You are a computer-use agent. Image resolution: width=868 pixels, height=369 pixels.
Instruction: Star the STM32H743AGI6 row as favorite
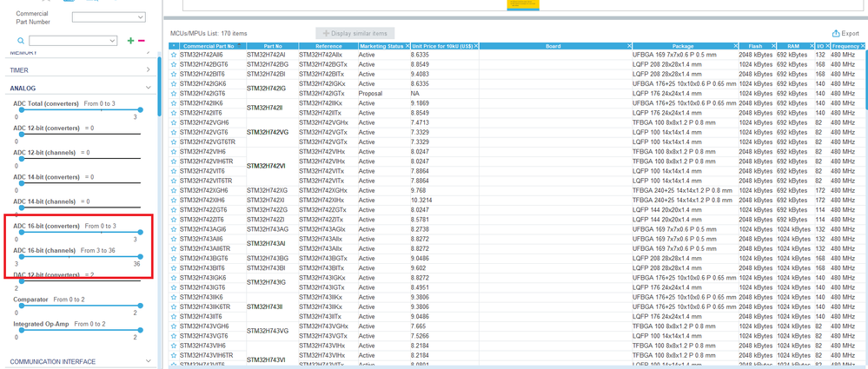tap(174, 229)
